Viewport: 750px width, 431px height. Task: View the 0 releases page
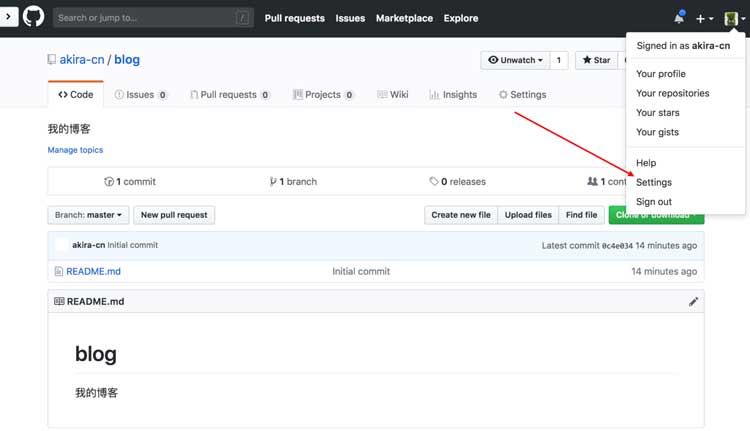(458, 181)
